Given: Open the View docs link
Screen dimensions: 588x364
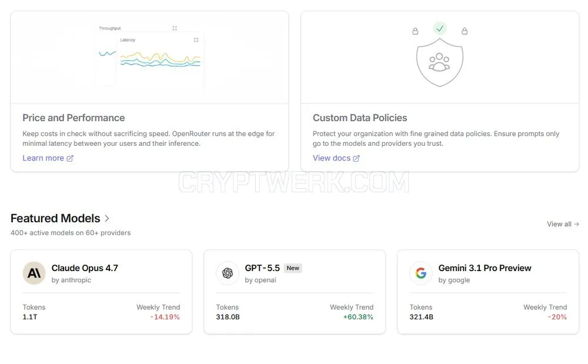Looking at the screenshot, I should (x=336, y=158).
